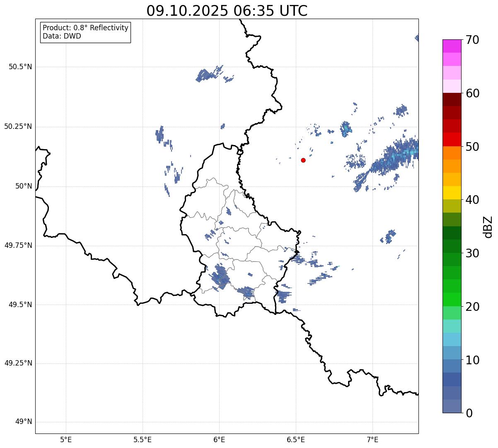The image size is (498, 448).
Task: Click the bright red swatch just above 50 dBZ
Action: (x=452, y=140)
